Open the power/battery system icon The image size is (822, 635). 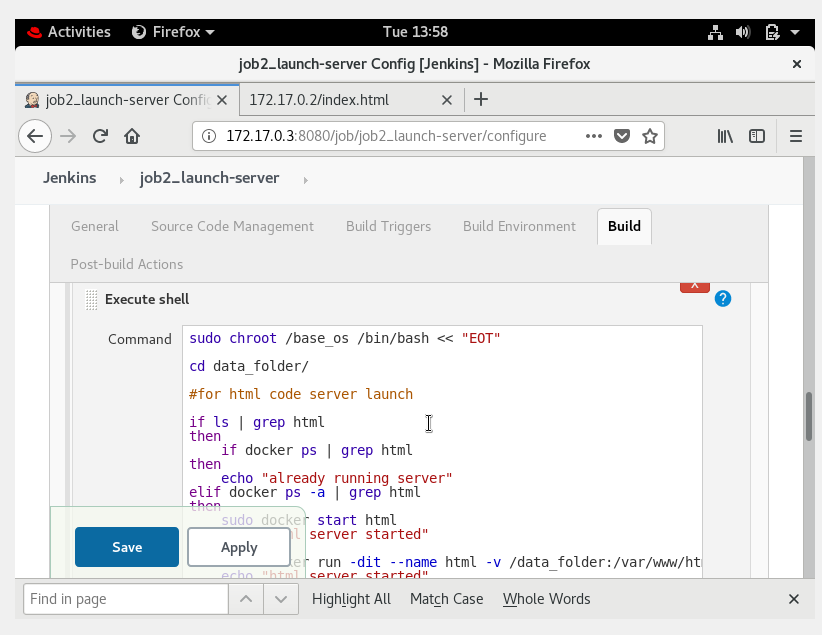772,33
